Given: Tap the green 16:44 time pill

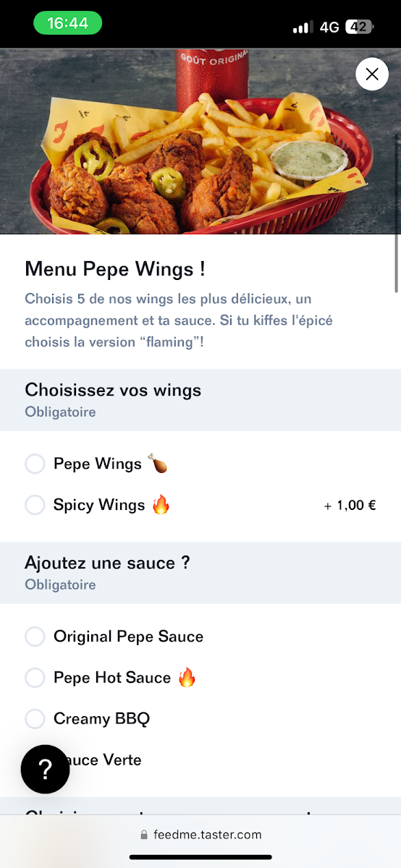Looking at the screenshot, I should pos(67,23).
